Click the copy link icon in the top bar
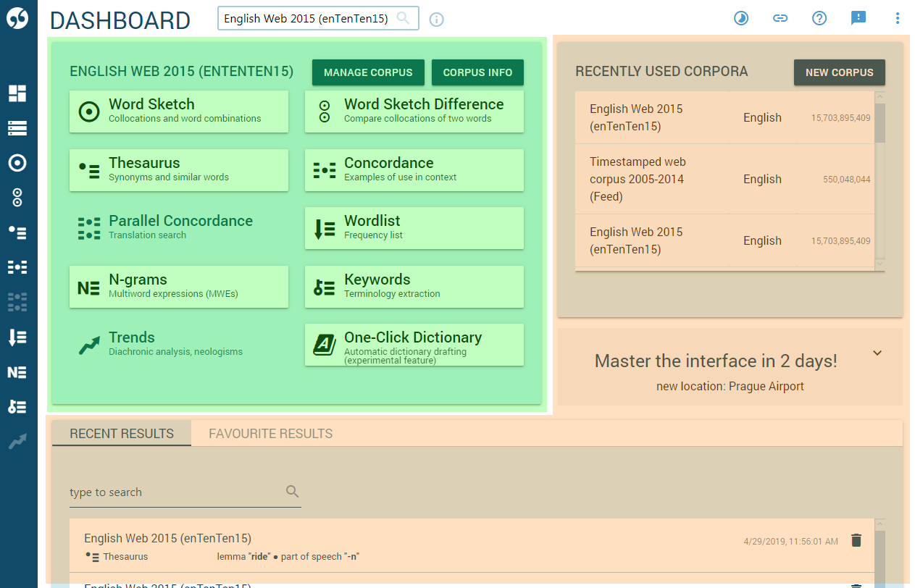Image resolution: width=915 pixels, height=588 pixels. click(780, 18)
